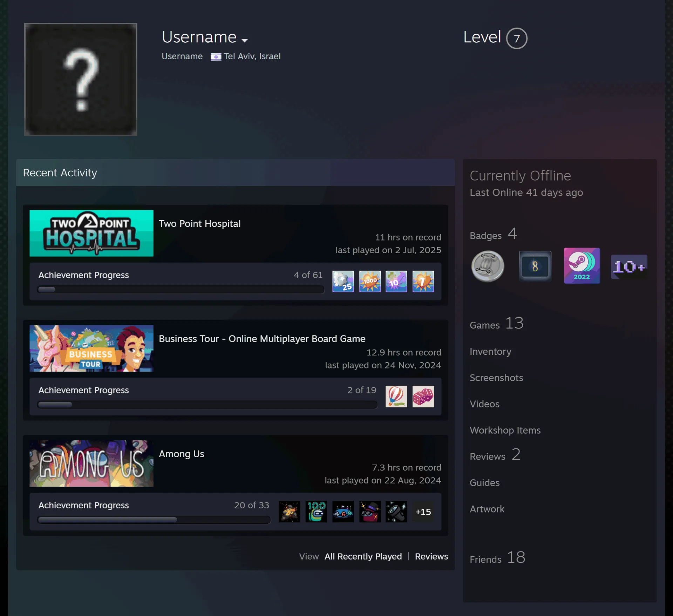
Task: Click the silver pillar community badge
Action: pyautogui.click(x=488, y=266)
